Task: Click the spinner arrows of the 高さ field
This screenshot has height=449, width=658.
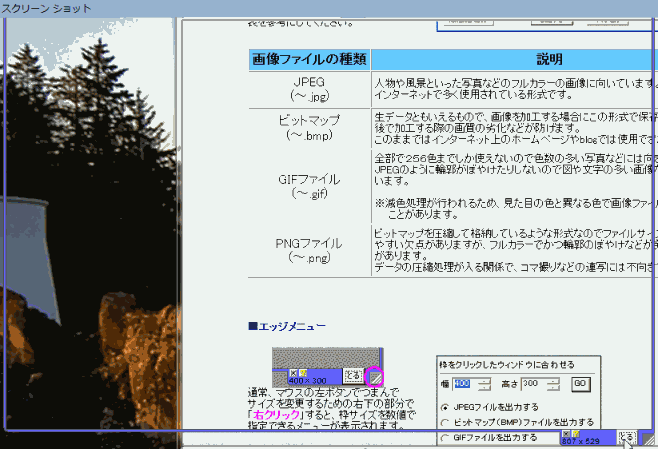Action: 554,384
